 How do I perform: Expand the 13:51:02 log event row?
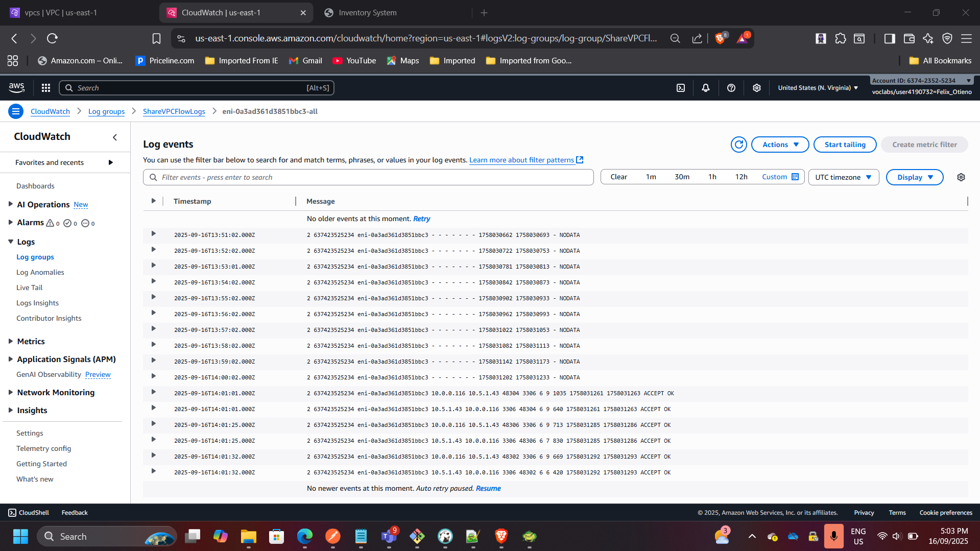tap(153, 234)
